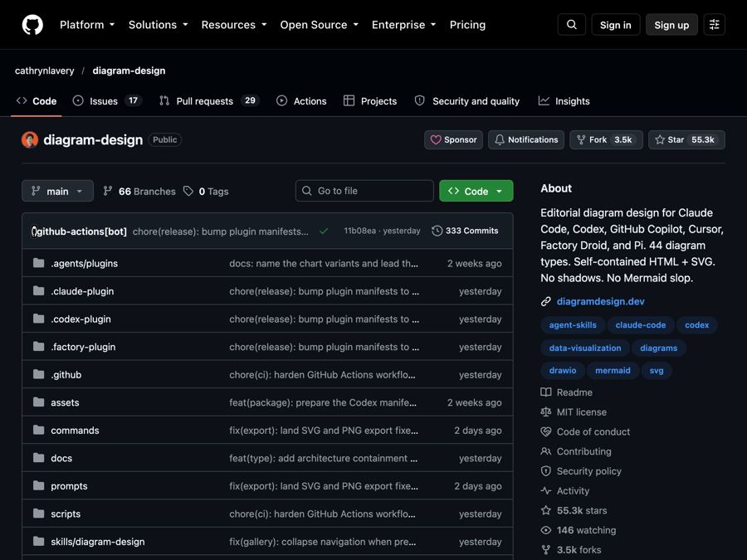Click the book icon beside Readme
Screen dimensions: 747x560
(x=546, y=392)
